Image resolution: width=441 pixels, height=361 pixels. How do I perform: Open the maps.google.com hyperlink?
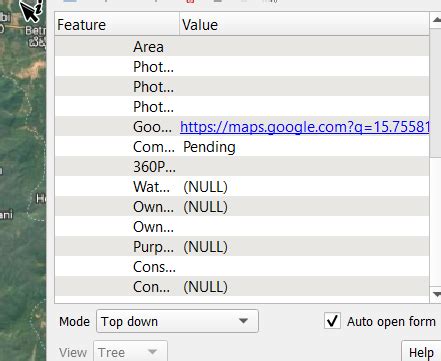tap(305, 127)
